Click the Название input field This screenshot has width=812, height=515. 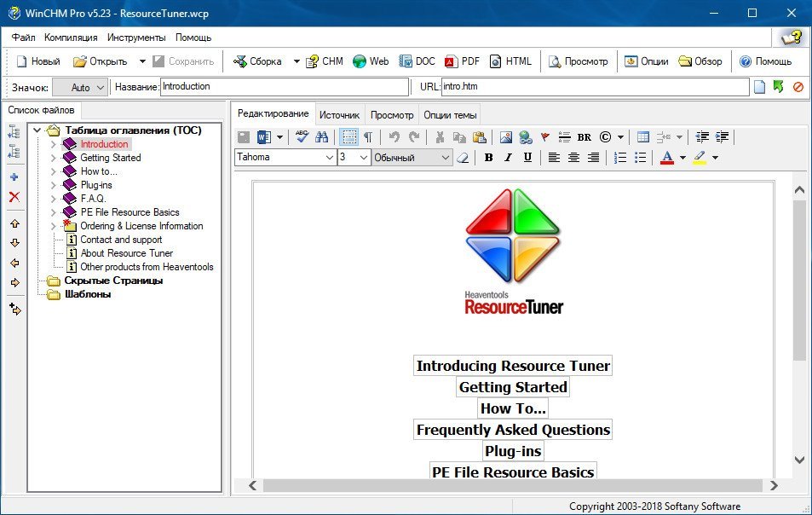[x=285, y=87]
